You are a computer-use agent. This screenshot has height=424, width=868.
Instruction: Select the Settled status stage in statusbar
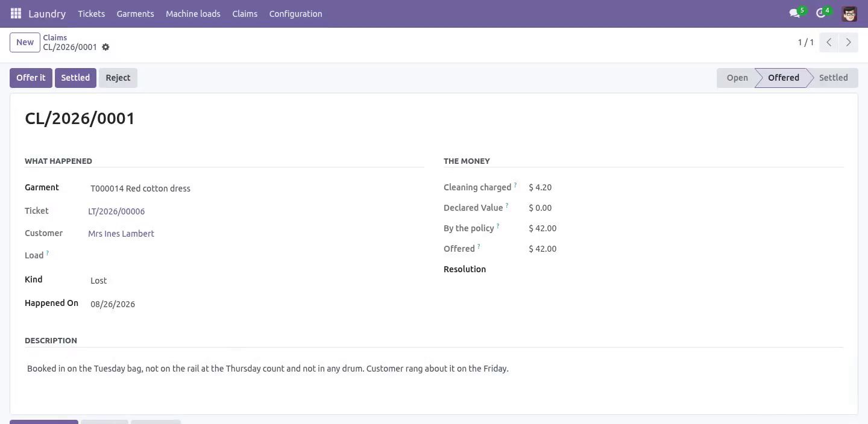tap(833, 78)
